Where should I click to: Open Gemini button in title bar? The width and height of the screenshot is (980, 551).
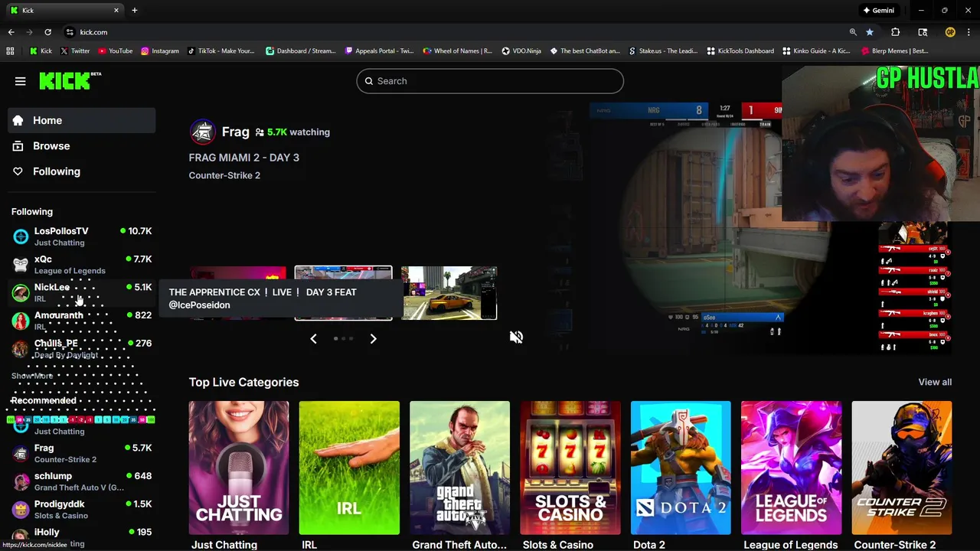point(878,10)
